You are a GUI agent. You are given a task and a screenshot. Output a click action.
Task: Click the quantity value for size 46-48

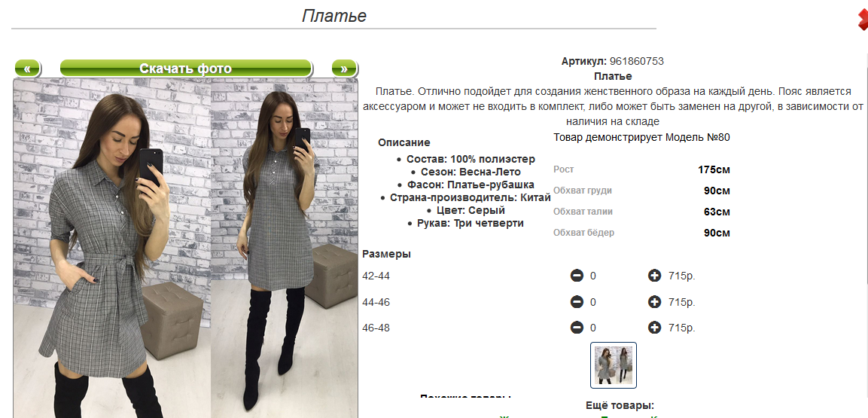tap(593, 328)
